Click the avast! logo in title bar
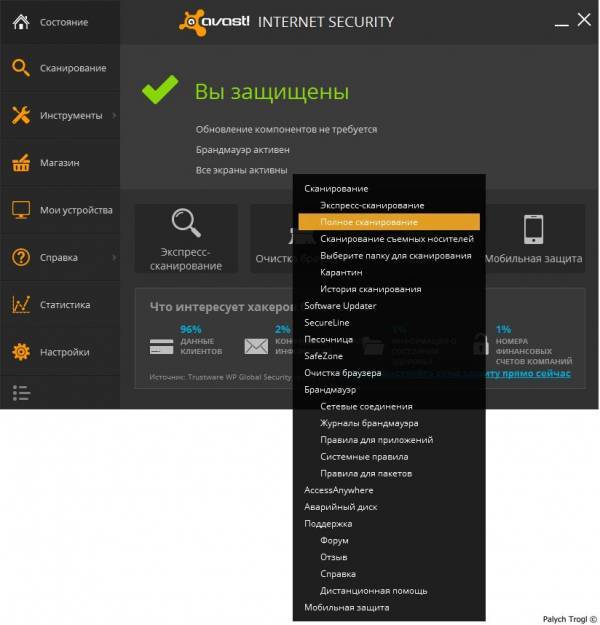Image resolution: width=600 pixels, height=625 pixels. coord(214,22)
